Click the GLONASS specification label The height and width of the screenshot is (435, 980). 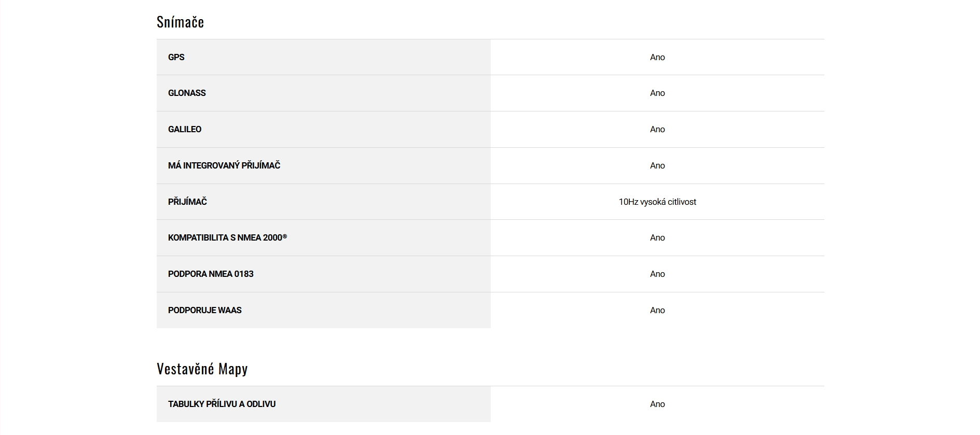187,93
